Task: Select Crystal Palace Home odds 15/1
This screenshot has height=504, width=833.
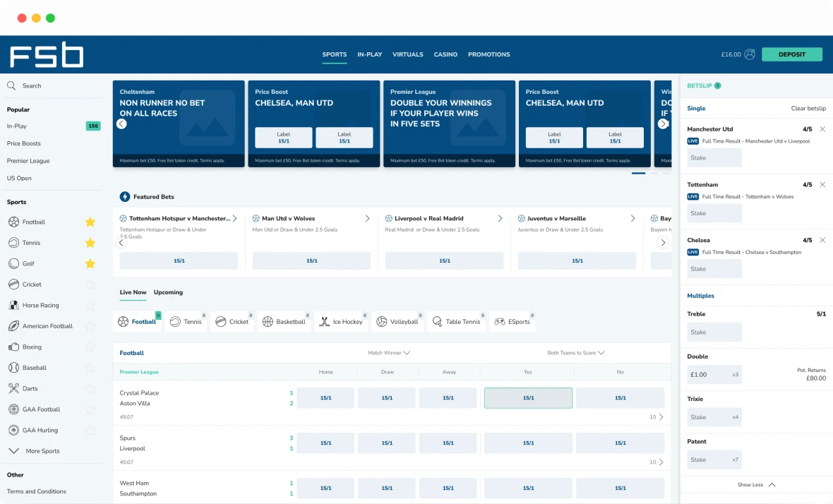Action: coord(325,398)
